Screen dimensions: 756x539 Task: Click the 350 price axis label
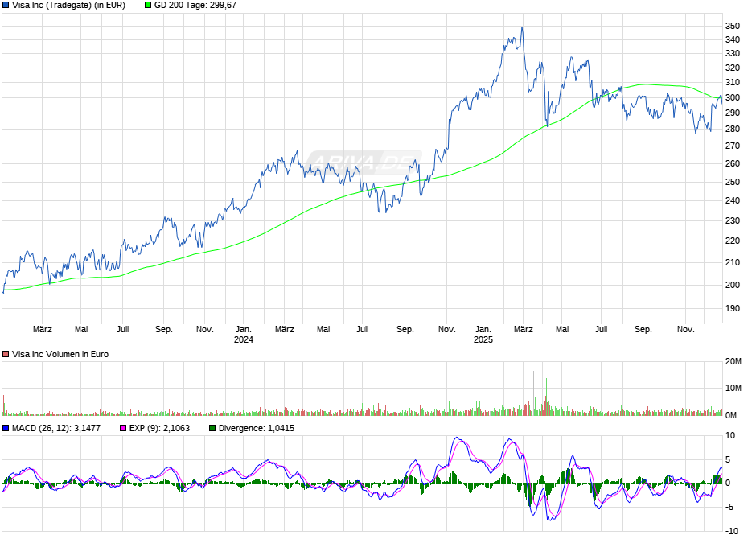tap(733, 26)
